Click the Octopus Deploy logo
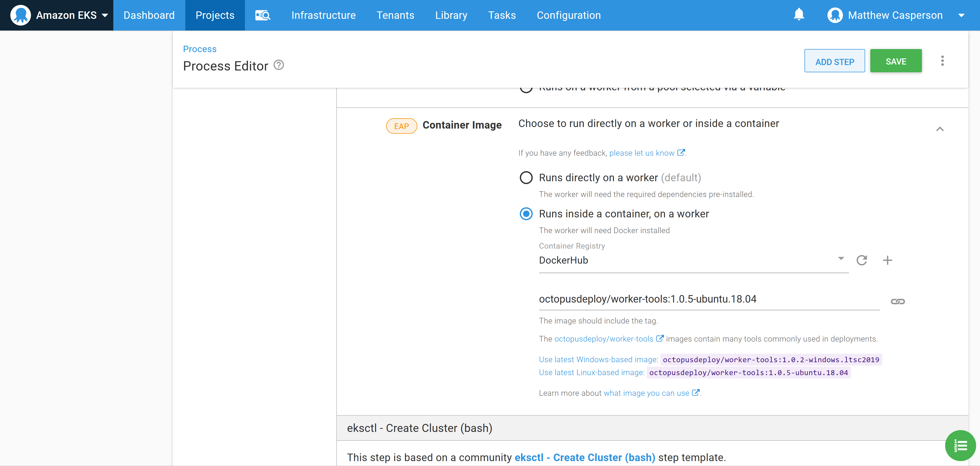Image resolution: width=980 pixels, height=466 pixels. 21,15
